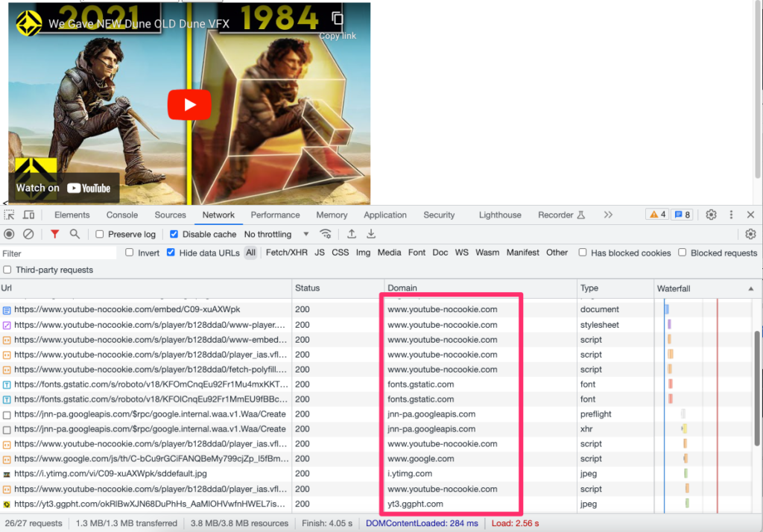Activate the inspect element picker icon
The height and width of the screenshot is (532, 763).
pyautogui.click(x=9, y=215)
